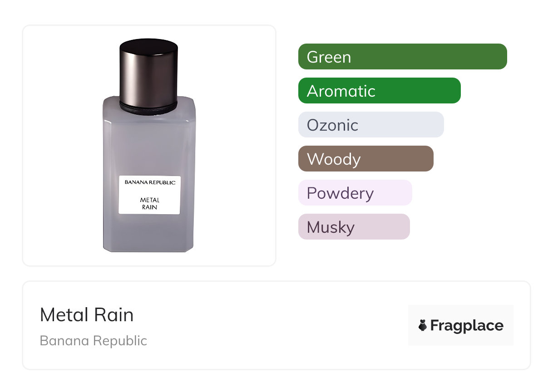Pick the Powdery accord bar
The image size is (553, 392).
tap(355, 193)
